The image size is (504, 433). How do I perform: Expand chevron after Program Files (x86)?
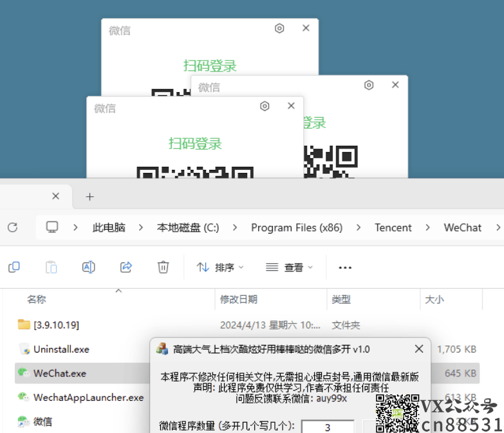[359, 228]
